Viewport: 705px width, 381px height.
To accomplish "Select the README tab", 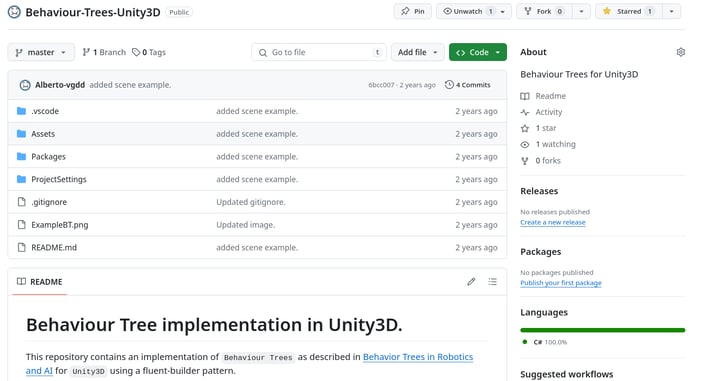I will [40, 282].
